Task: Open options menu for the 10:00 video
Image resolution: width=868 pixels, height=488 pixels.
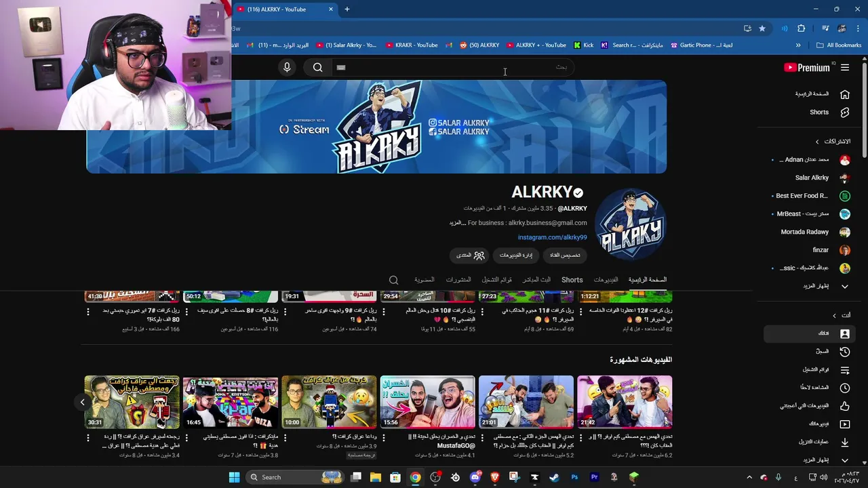Action: coord(285,439)
